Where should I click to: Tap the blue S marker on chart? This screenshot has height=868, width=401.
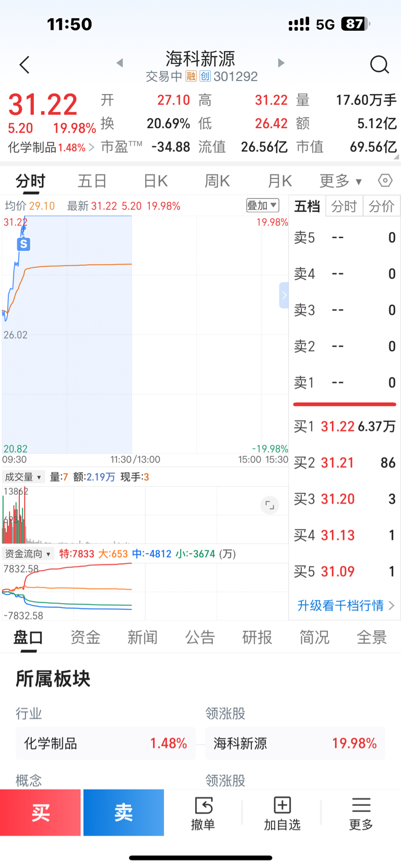click(x=23, y=244)
